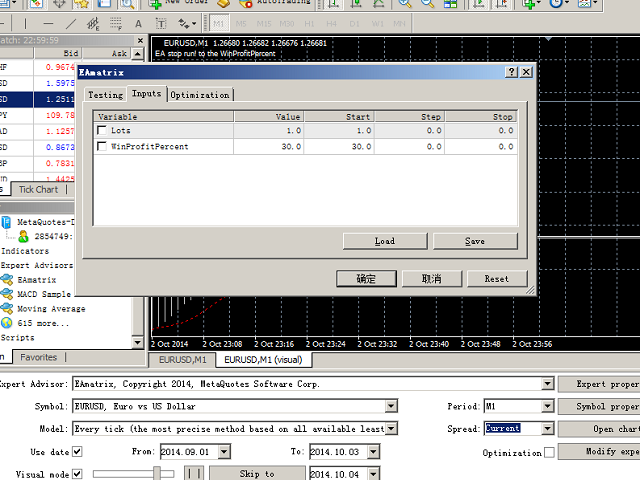Toggle the AutoTrading toolbar button

pyautogui.click(x=276, y=3)
